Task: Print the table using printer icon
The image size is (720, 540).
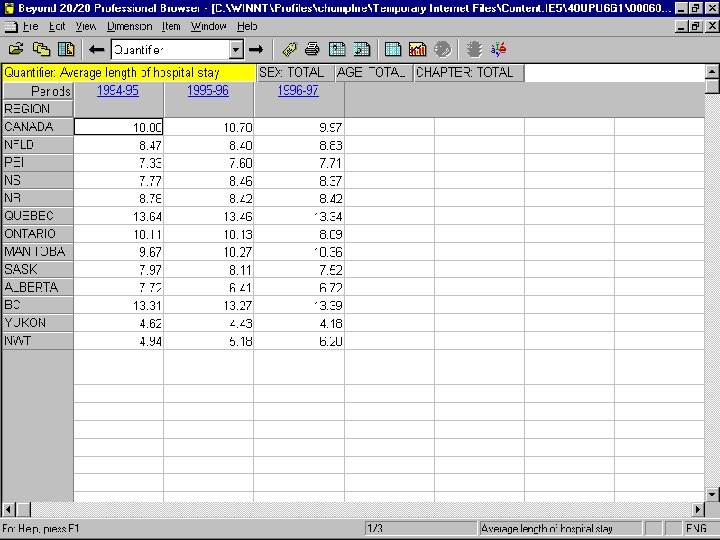Action: [x=312, y=49]
